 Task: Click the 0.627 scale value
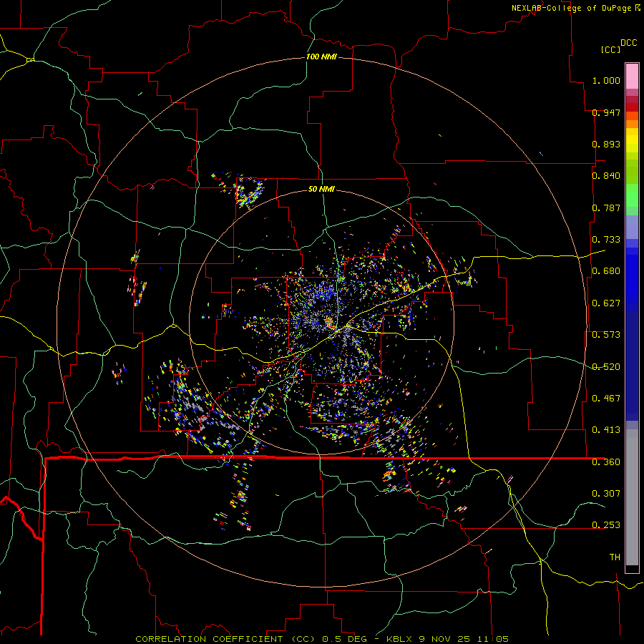pos(606,303)
